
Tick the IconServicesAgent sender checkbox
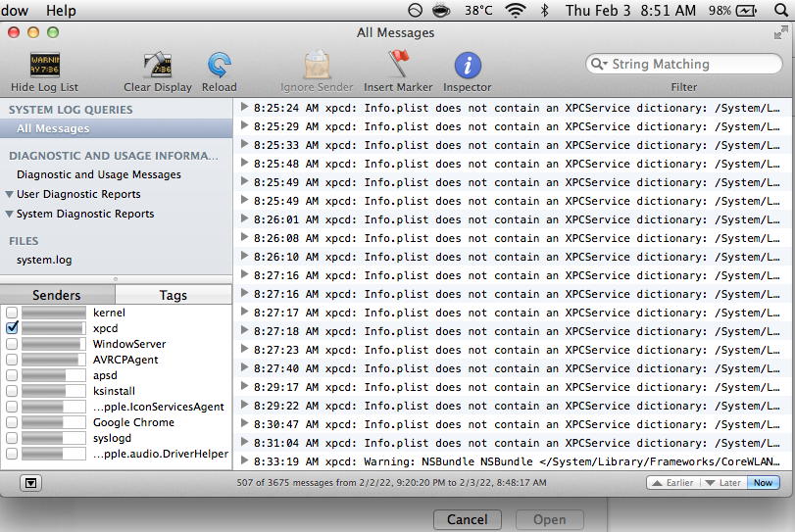tap(12, 407)
